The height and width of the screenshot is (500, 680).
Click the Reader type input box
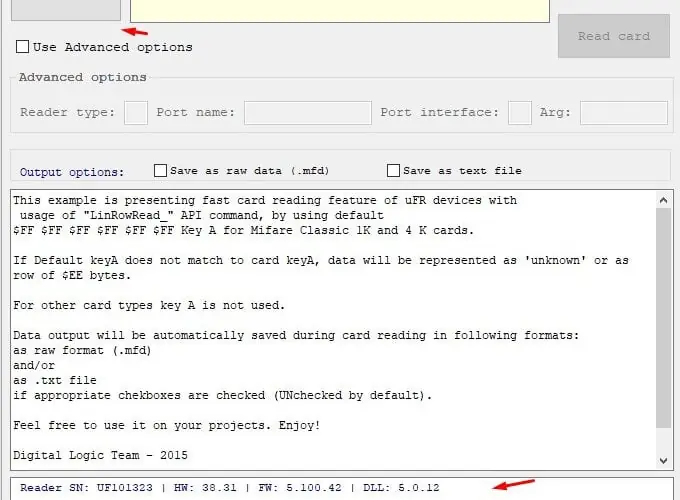[136, 113]
